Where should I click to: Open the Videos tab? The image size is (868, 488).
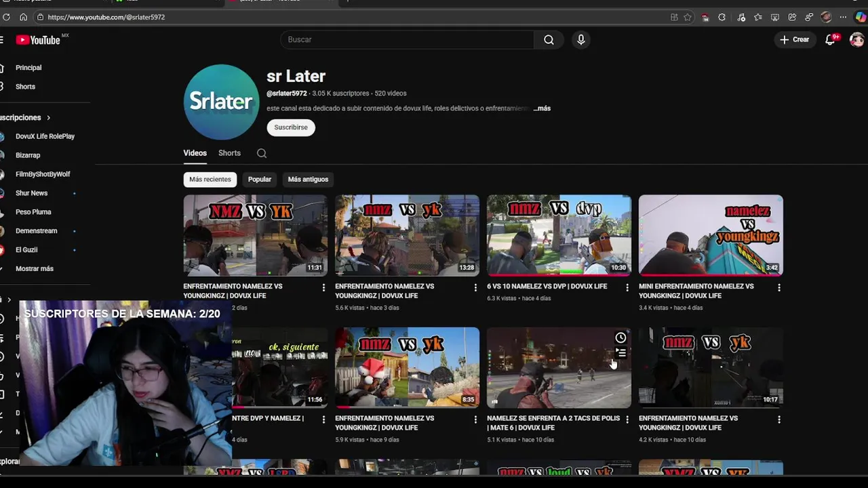195,153
